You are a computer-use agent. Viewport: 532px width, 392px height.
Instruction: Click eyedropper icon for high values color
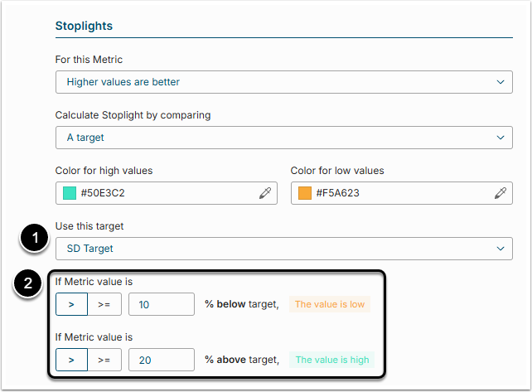click(265, 193)
